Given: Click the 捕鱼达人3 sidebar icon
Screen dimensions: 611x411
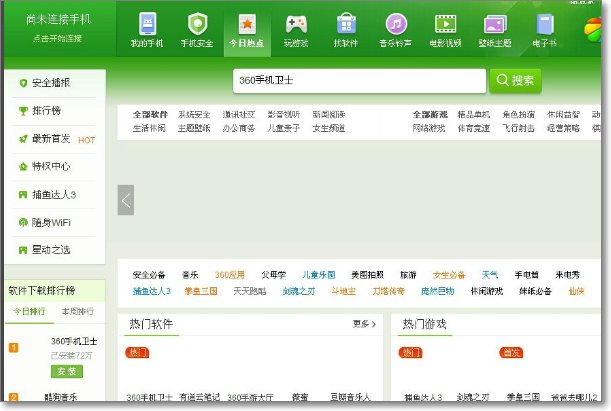Looking at the screenshot, I should click(x=23, y=194).
